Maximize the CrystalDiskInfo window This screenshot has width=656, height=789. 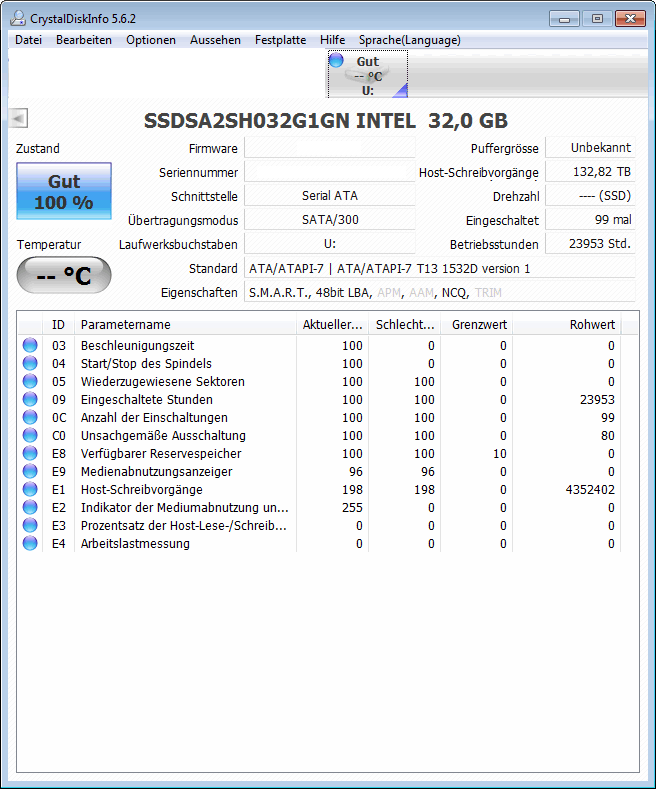[597, 19]
